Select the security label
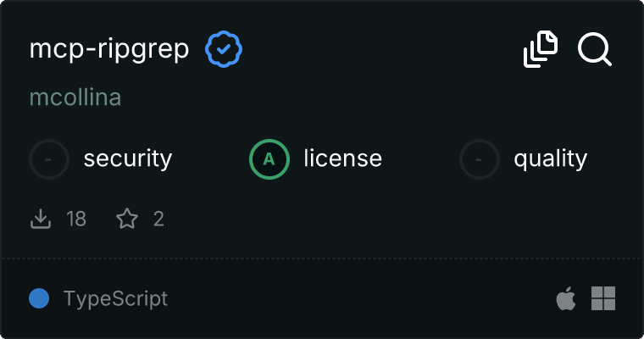Viewport: 644px width, 339px height. click(128, 158)
